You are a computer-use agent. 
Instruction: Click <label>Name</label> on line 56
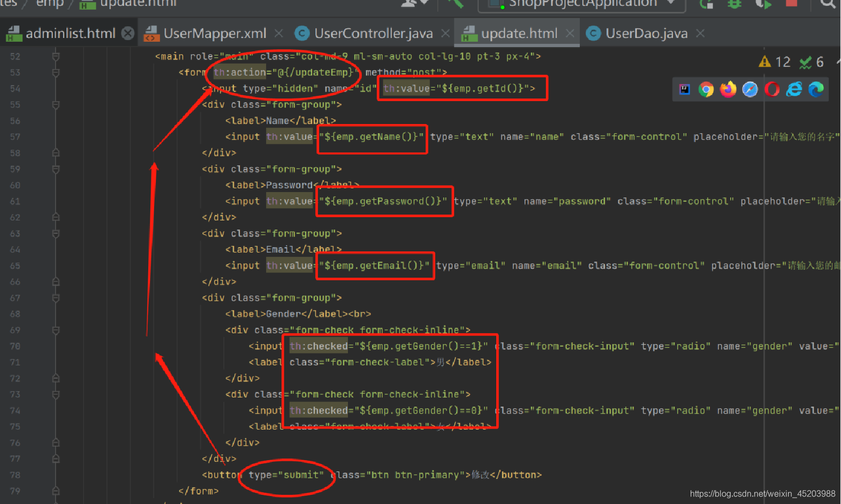(x=281, y=121)
